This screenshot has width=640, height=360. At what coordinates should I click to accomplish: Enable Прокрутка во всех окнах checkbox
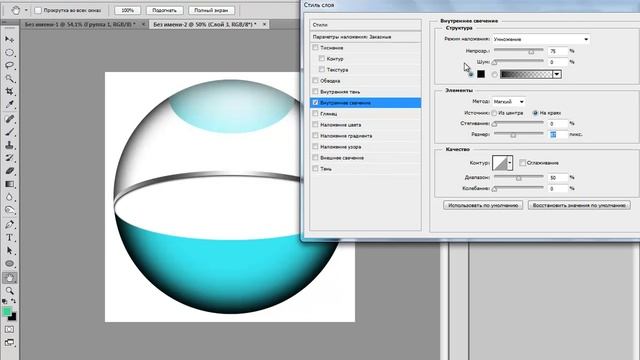click(38, 10)
